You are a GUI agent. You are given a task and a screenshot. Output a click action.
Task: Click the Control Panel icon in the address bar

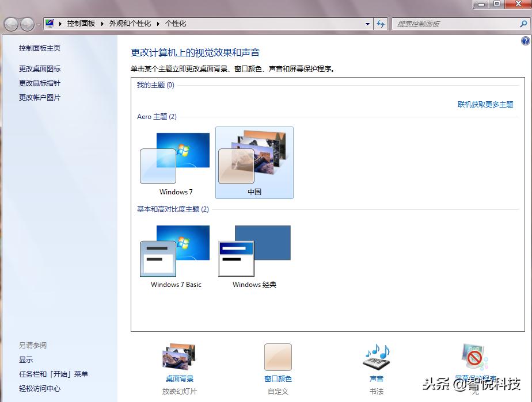(x=50, y=24)
